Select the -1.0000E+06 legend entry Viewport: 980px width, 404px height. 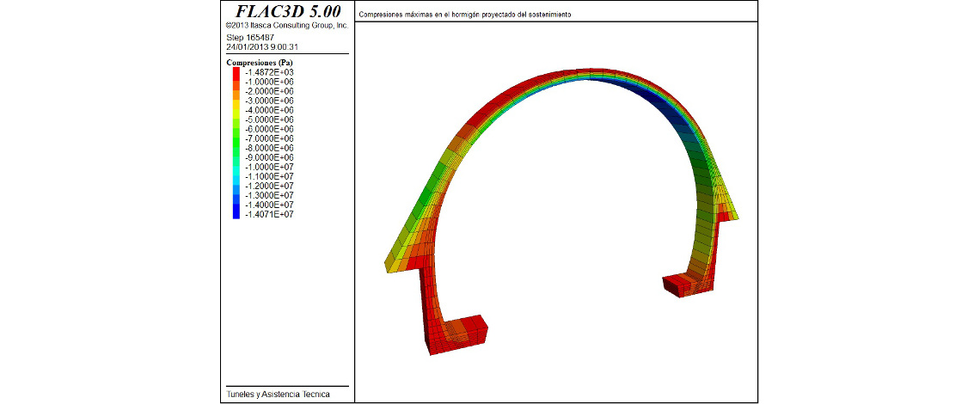(x=269, y=82)
